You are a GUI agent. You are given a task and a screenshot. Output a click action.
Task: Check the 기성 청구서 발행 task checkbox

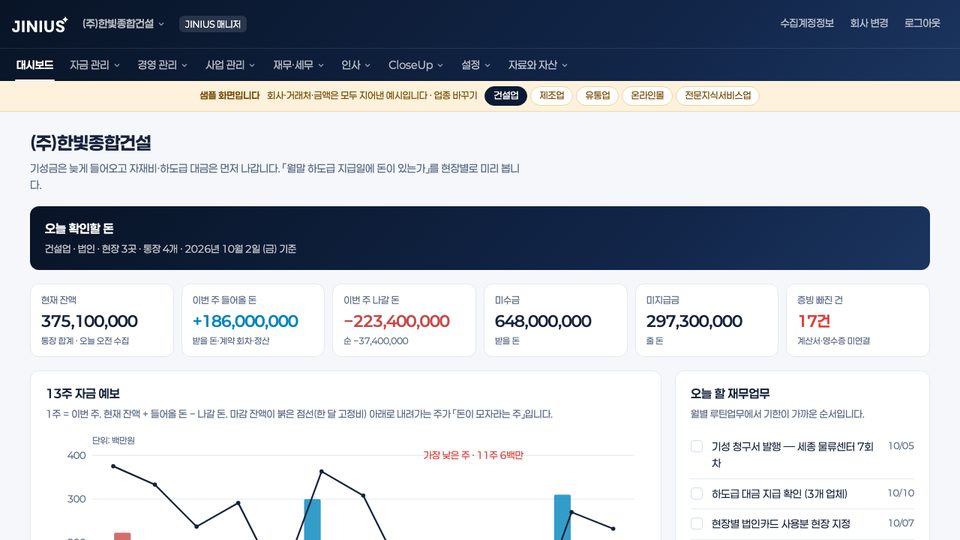[697, 446]
